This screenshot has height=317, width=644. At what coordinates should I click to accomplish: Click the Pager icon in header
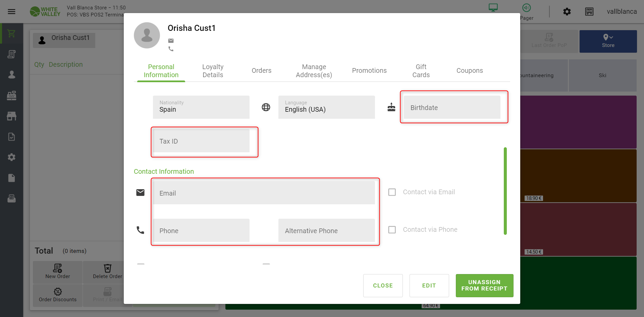pos(527,8)
